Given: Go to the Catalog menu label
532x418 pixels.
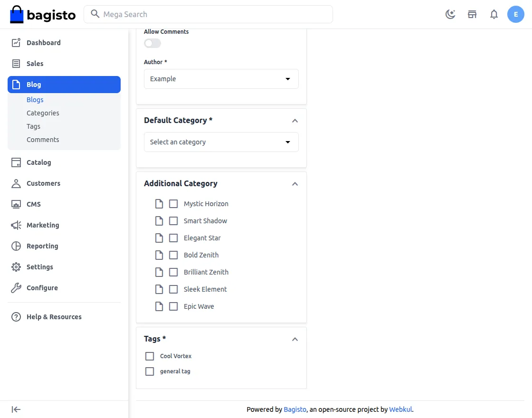Looking at the screenshot, I should pyautogui.click(x=38, y=162).
